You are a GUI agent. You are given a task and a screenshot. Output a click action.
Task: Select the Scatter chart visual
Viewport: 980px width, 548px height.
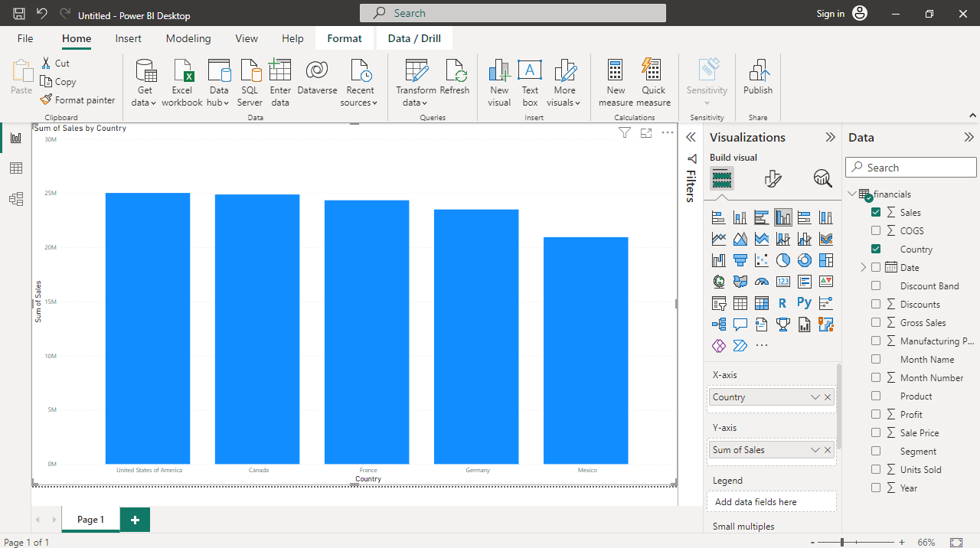click(x=761, y=260)
